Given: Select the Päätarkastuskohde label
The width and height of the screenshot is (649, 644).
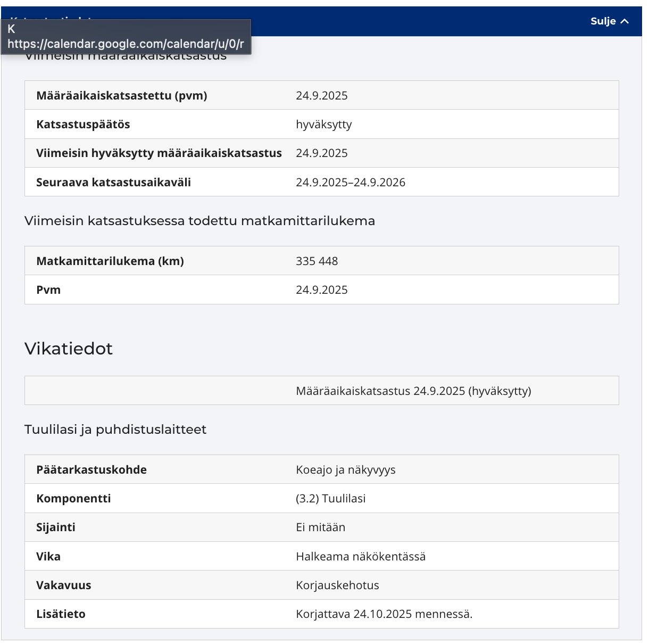Looking at the screenshot, I should pyautogui.click(x=91, y=470).
